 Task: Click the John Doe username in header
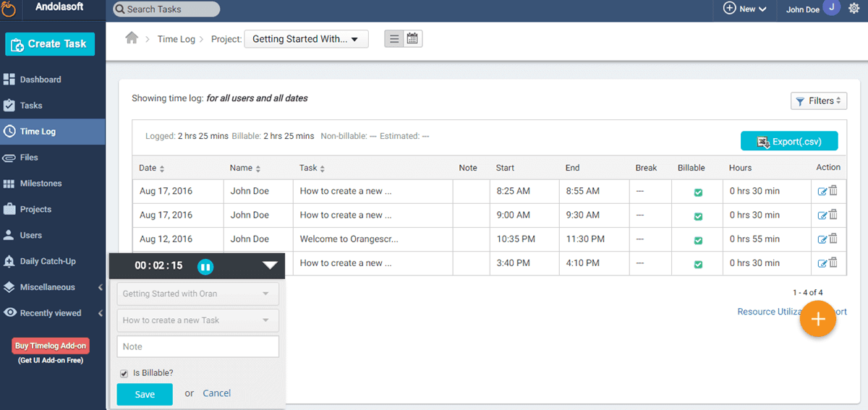pos(802,9)
